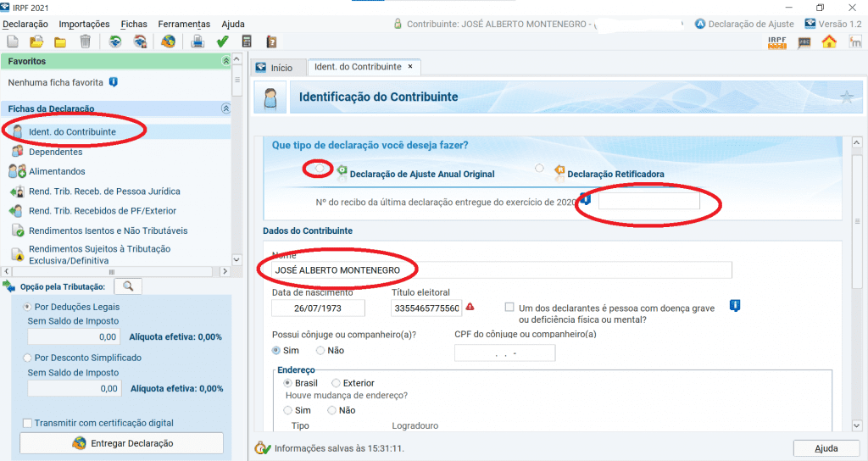Image resolution: width=868 pixels, height=461 pixels.
Task: Switch to the Início tab
Action: coord(278,68)
